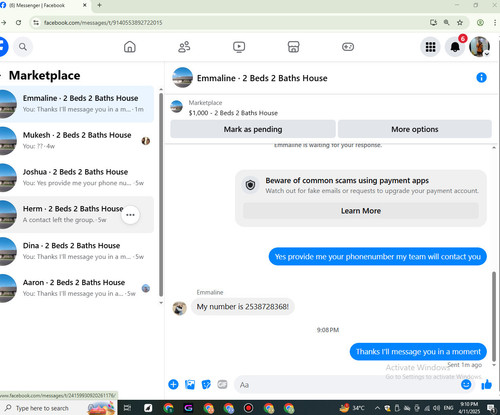The height and width of the screenshot is (415, 500).
Task: Click the 'Thanks I'll message you in a moment' bubble
Action: tap(418, 352)
